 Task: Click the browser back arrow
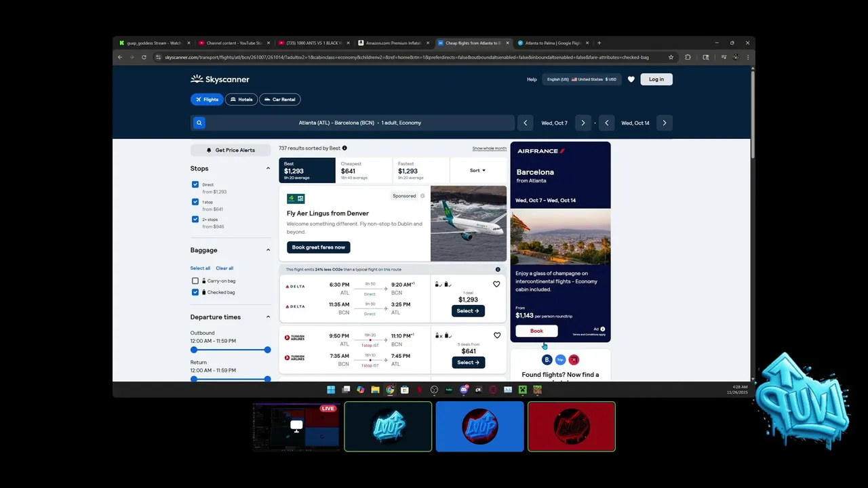(x=120, y=58)
